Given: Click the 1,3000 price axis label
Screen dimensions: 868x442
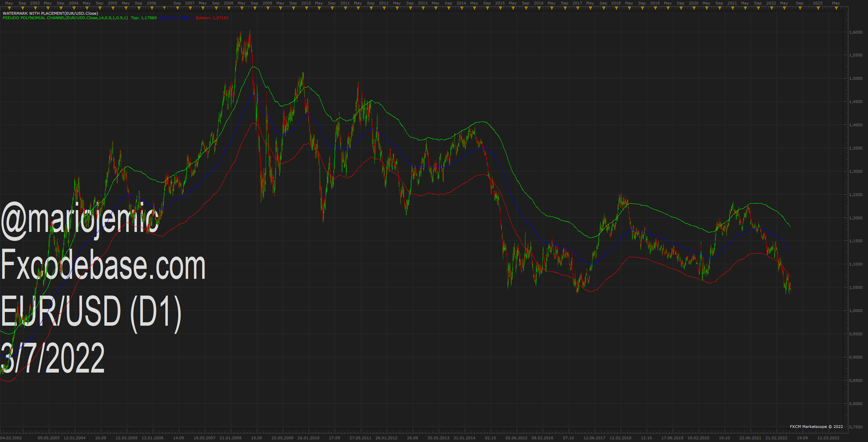Looking at the screenshot, I should 856,171.
